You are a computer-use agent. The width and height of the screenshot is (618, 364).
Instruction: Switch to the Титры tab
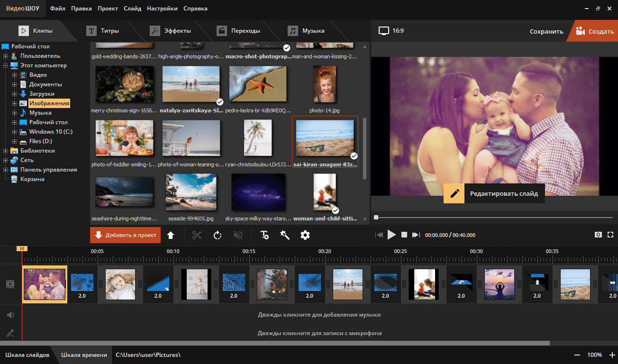click(x=102, y=31)
